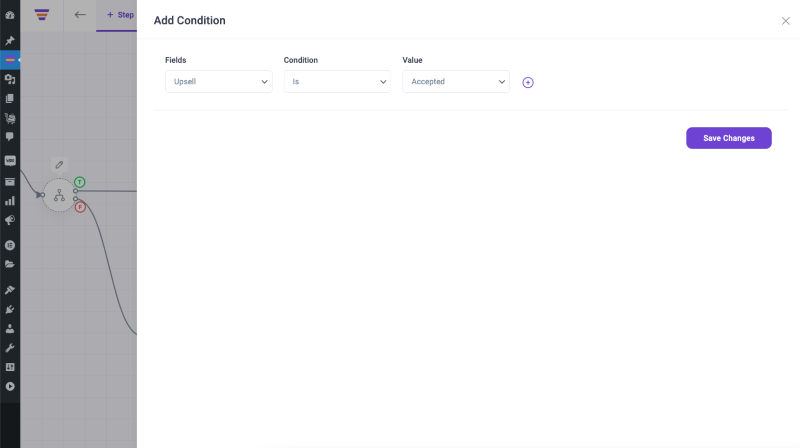Click the Save Changes button

coord(729,138)
